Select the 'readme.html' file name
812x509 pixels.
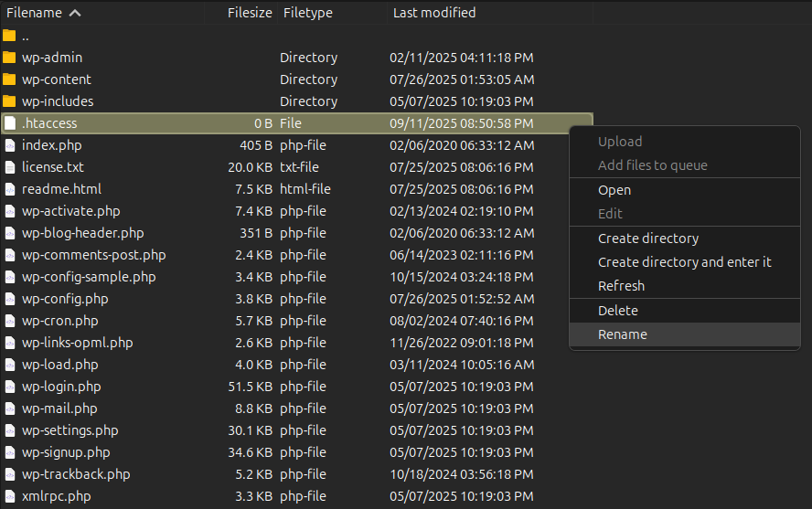61,189
